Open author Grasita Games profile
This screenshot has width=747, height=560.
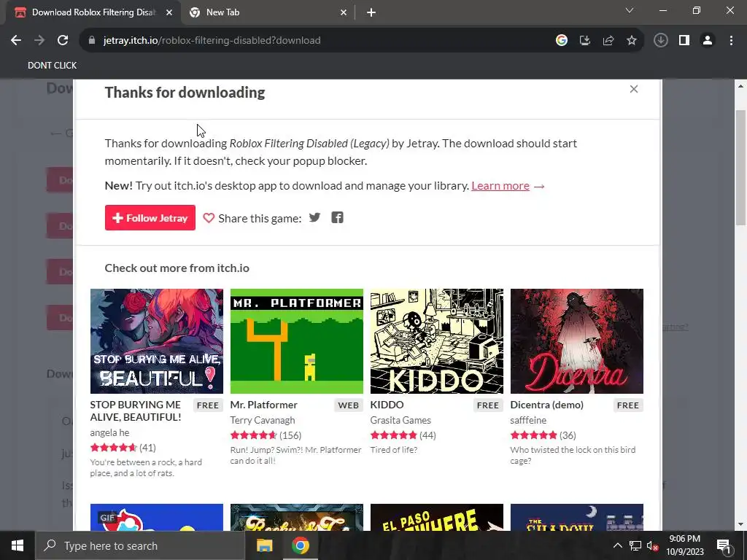coord(400,420)
